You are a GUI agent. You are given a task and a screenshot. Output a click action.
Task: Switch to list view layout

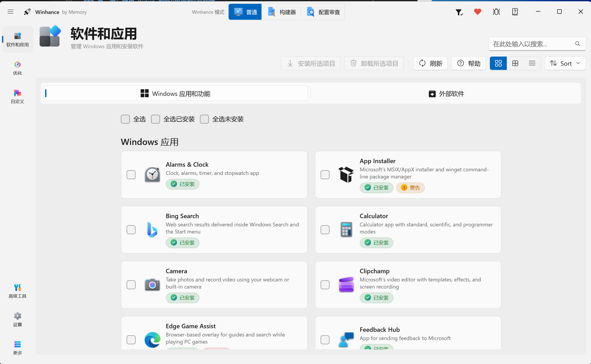[x=532, y=63]
